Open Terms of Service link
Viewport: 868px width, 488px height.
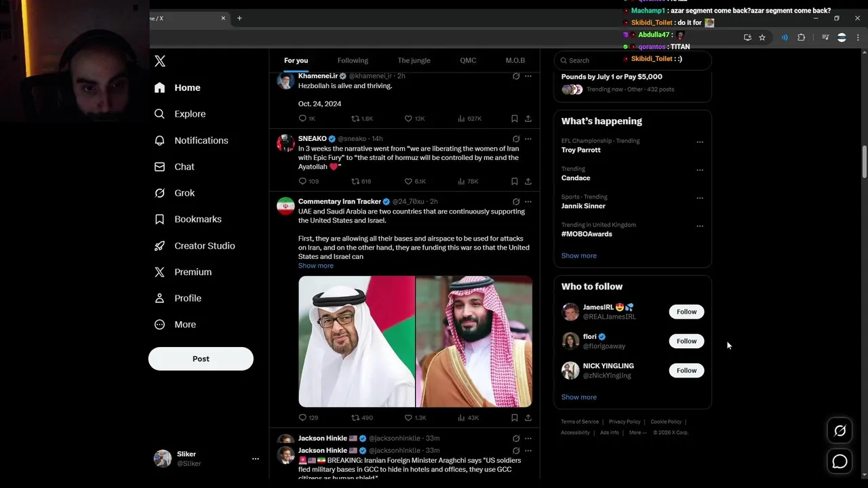tap(580, 422)
